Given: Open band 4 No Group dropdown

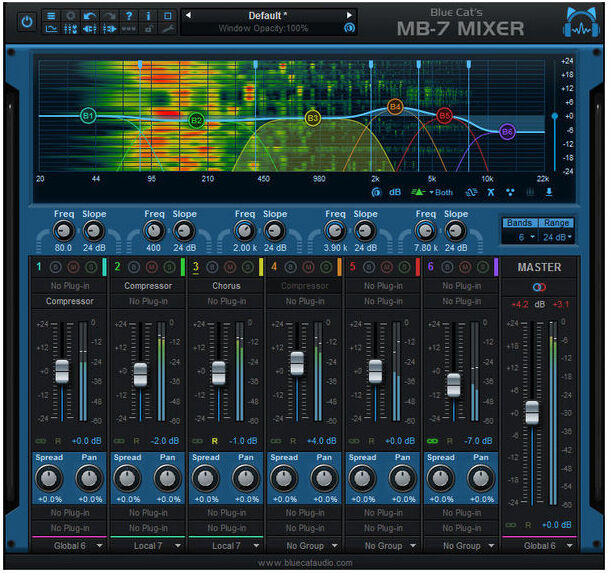Looking at the screenshot, I should [305, 546].
